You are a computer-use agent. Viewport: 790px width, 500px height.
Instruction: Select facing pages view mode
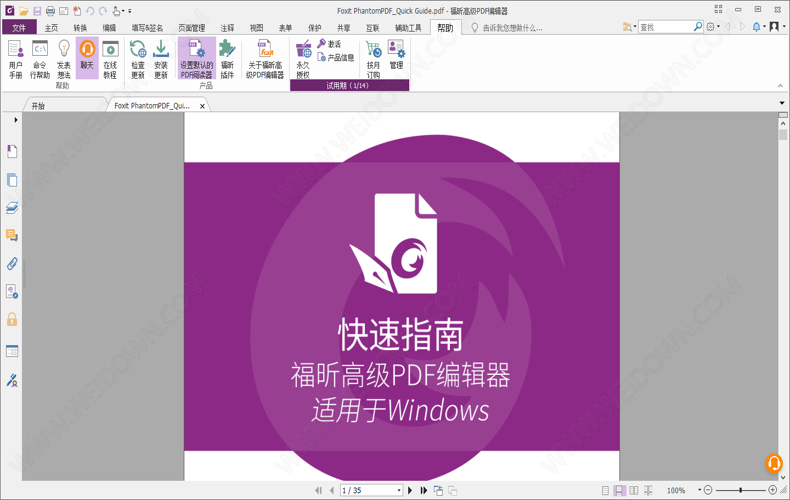634,490
